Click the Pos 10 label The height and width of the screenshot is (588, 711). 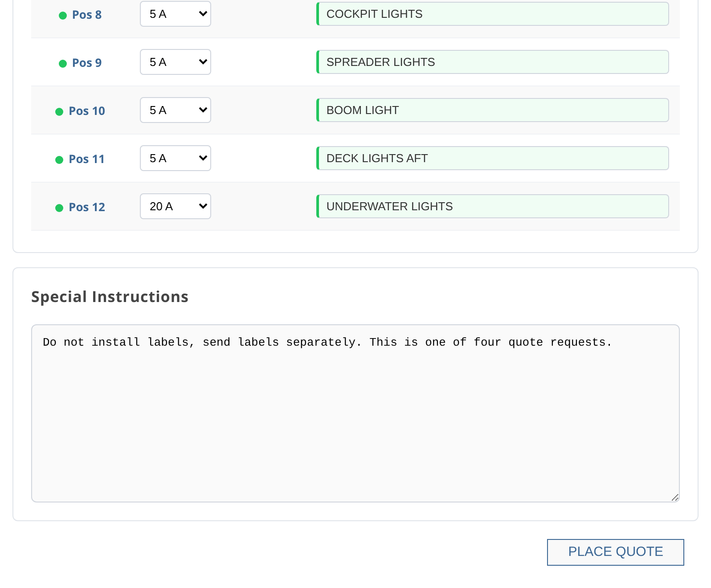87,111
